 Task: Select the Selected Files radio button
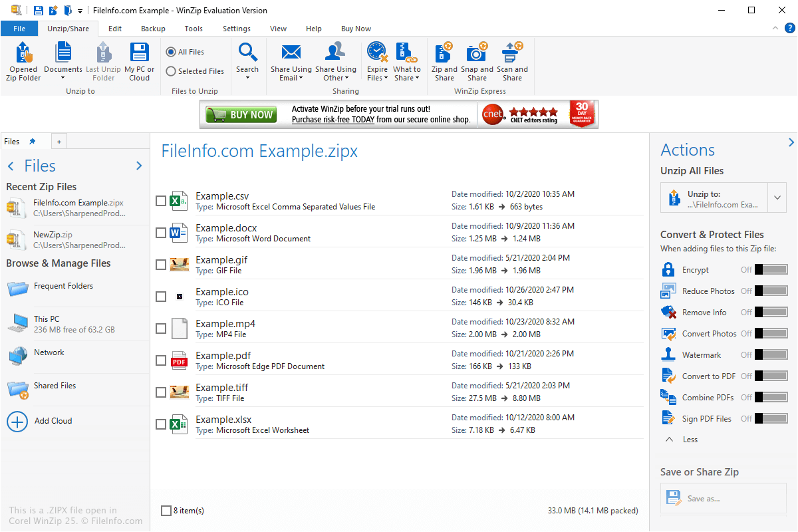tap(172, 70)
